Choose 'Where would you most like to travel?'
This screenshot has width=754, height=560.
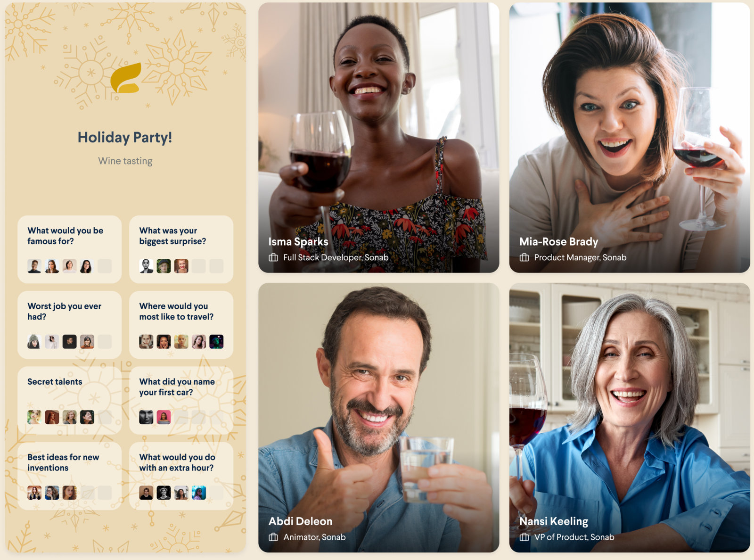181,325
